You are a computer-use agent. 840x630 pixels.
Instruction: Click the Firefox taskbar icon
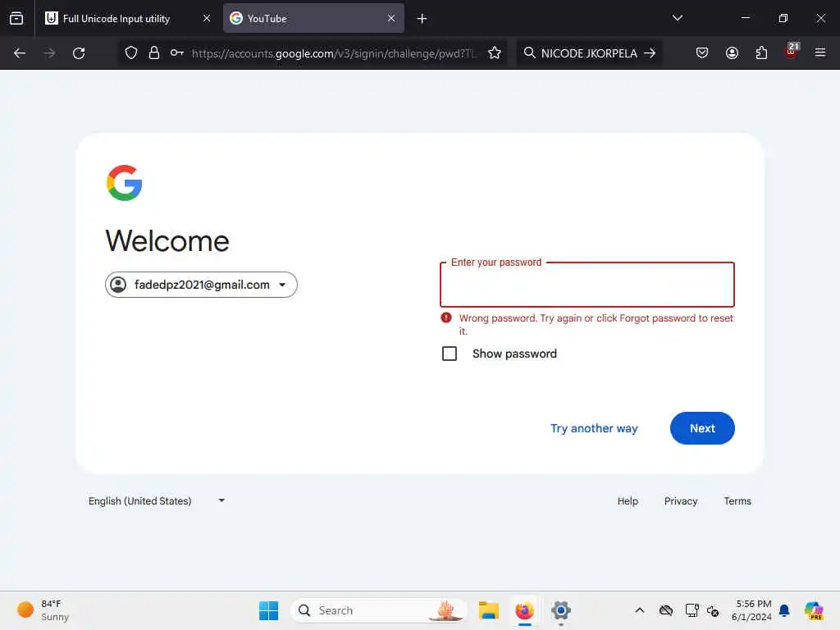tap(524, 610)
